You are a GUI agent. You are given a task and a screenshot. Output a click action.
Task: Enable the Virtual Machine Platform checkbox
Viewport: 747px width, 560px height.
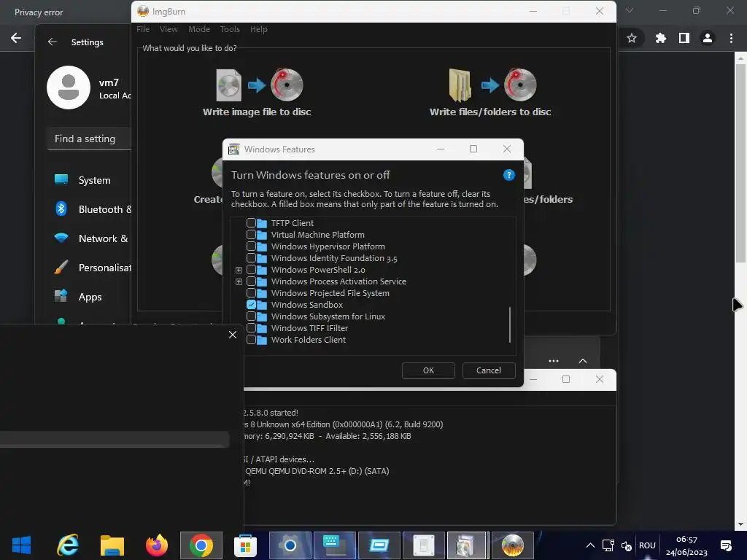251,234
